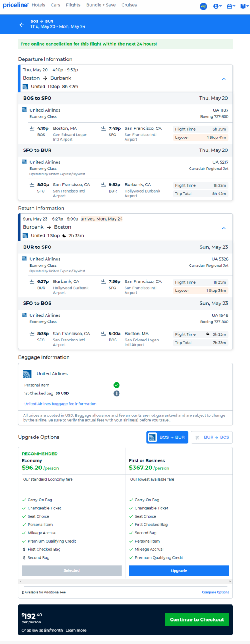250x644 pixels.
Task: Click the landing icon next to 5:00a
Action: click(x=103, y=334)
